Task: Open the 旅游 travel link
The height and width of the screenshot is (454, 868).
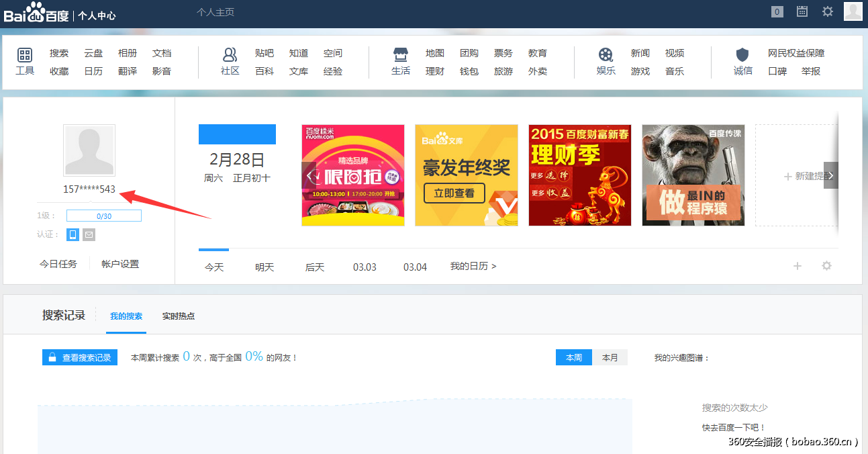Action: click(x=503, y=71)
